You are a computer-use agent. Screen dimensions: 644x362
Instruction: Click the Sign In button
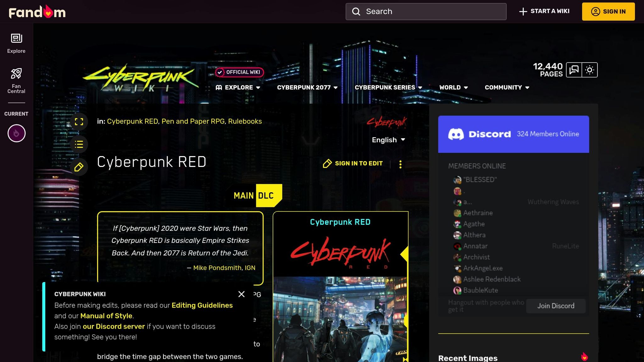point(608,12)
